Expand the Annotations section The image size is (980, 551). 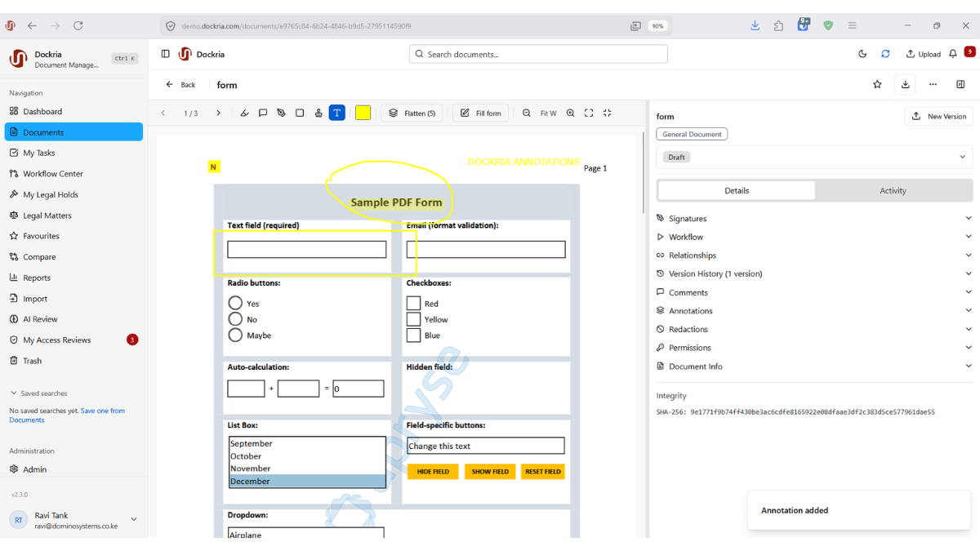coord(814,311)
